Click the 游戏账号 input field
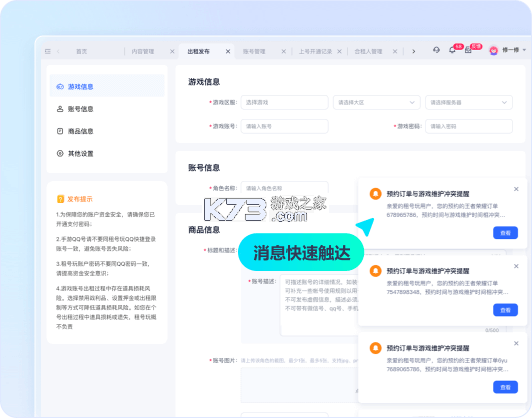Viewport: 532px width, 418px height. 284,126
